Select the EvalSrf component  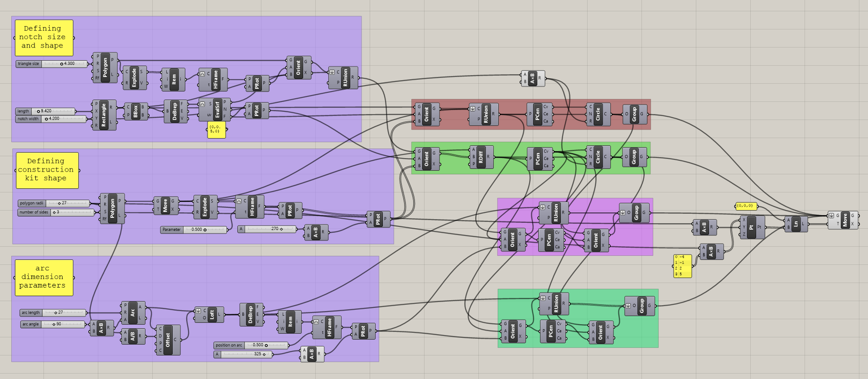(217, 110)
